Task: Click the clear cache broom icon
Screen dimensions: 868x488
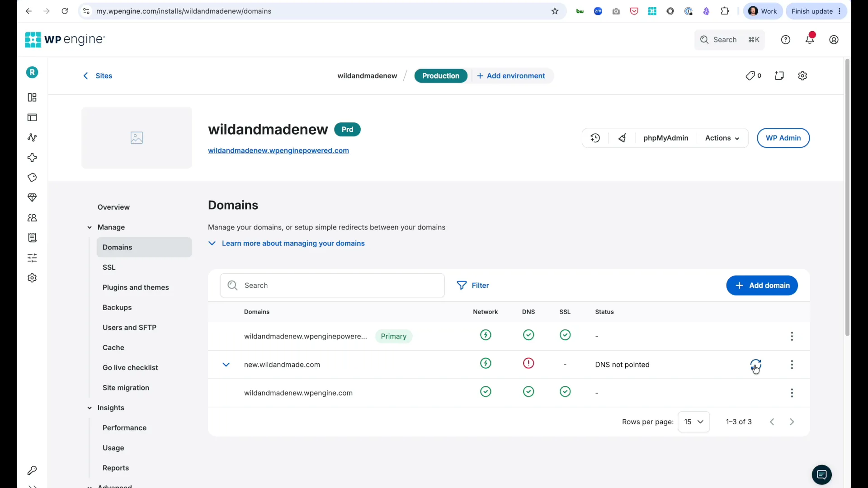Action: click(623, 138)
